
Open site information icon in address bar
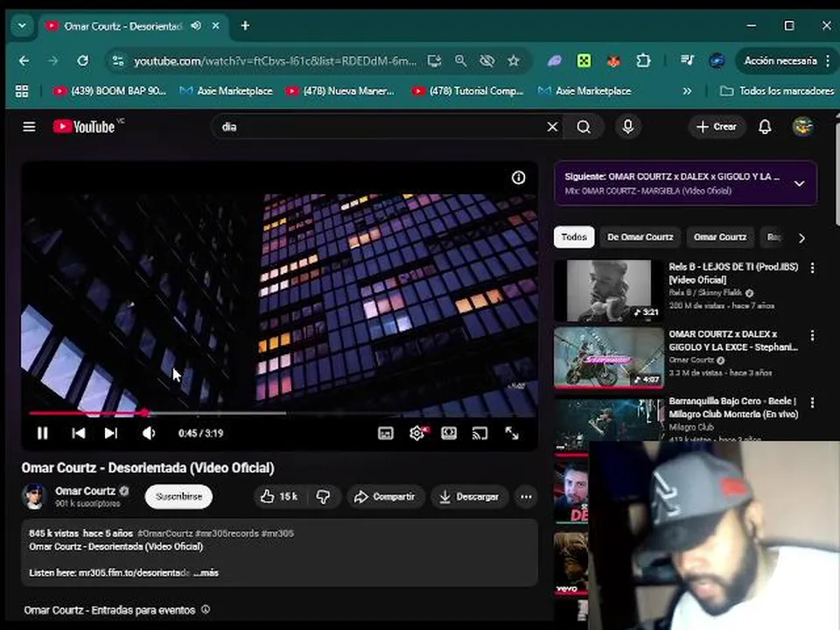pos(117,61)
